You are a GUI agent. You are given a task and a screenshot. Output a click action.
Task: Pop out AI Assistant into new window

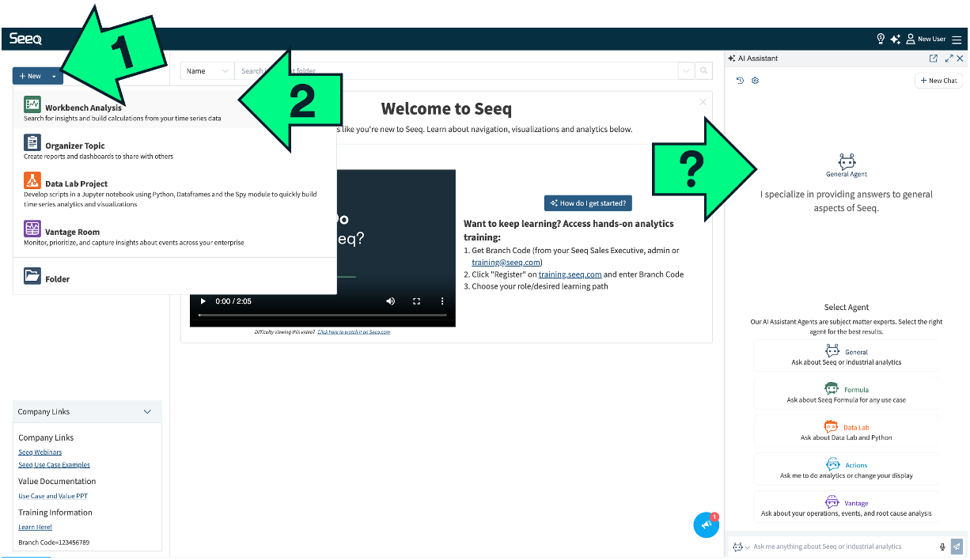click(934, 59)
